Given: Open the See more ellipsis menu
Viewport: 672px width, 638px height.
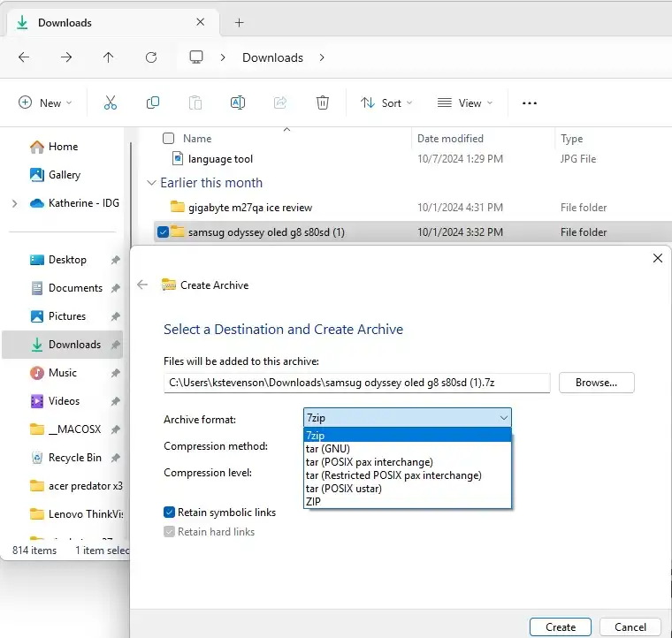Looking at the screenshot, I should (530, 103).
